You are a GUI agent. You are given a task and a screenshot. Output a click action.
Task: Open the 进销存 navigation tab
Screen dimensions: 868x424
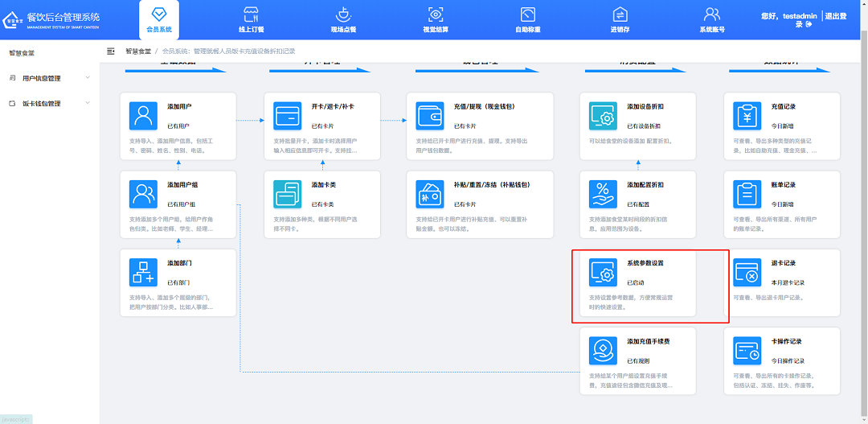[620, 20]
